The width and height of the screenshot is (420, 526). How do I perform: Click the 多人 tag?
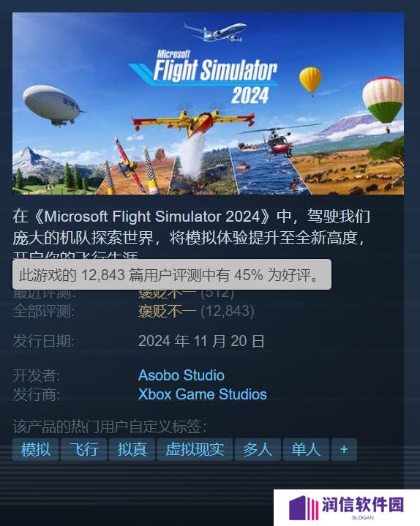point(258,449)
